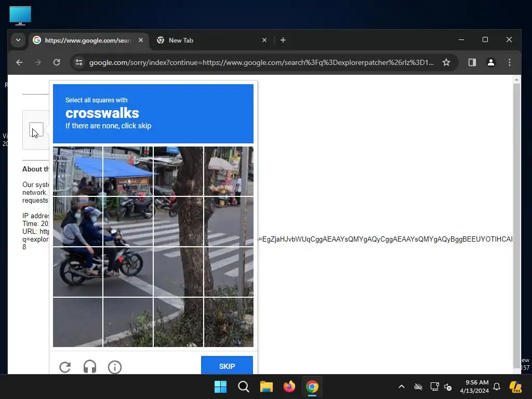Reload the page with Chrome refresh icon
Screen dimensions: 532x399
(57, 62)
